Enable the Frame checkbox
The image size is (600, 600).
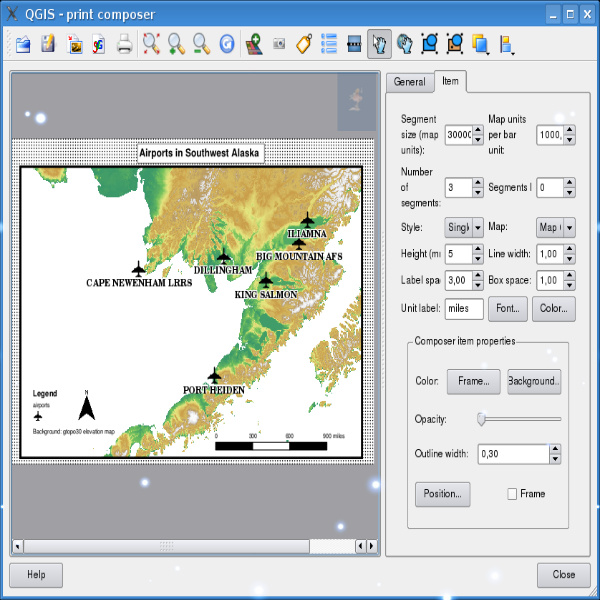512,494
